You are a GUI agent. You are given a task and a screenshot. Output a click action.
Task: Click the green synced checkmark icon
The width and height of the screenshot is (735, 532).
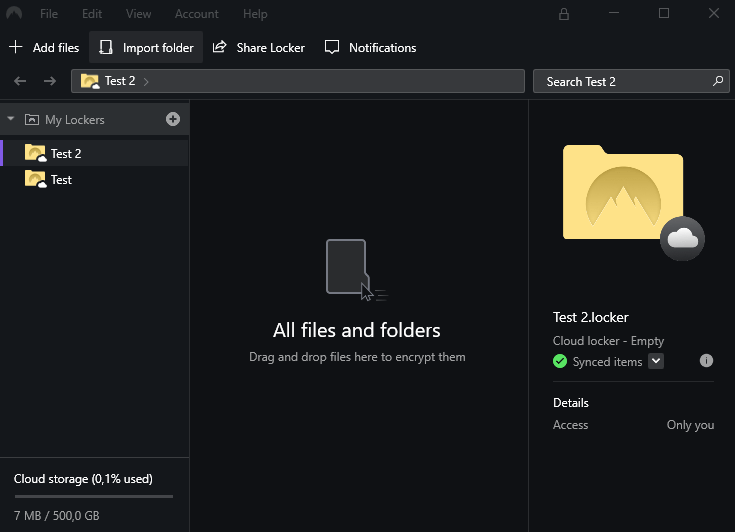(x=560, y=361)
